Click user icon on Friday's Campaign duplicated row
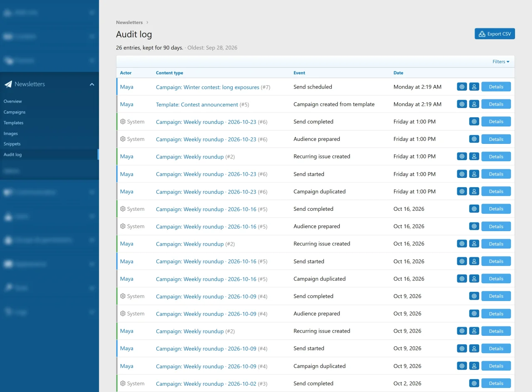This screenshot has height=392, width=532. click(474, 192)
